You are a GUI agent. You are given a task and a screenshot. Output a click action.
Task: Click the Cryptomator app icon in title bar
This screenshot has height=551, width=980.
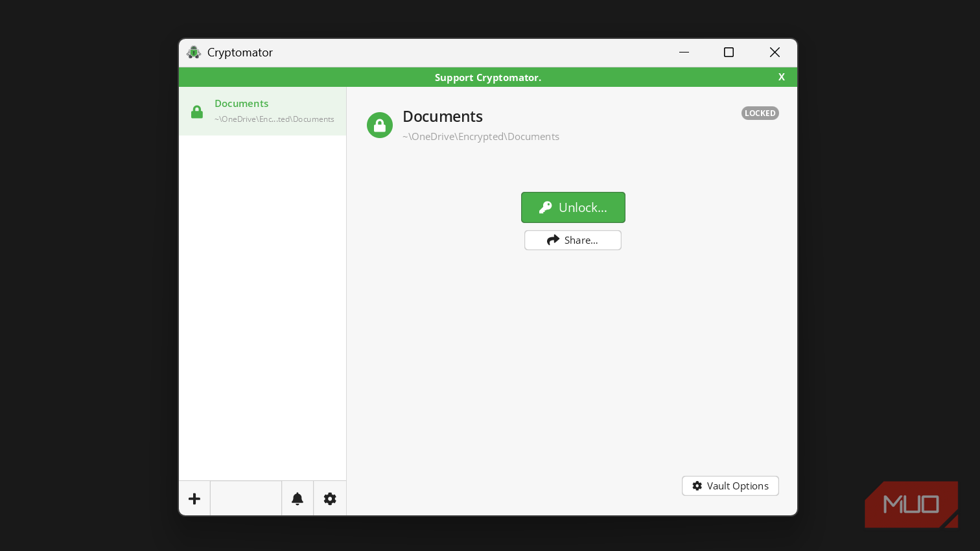click(194, 53)
